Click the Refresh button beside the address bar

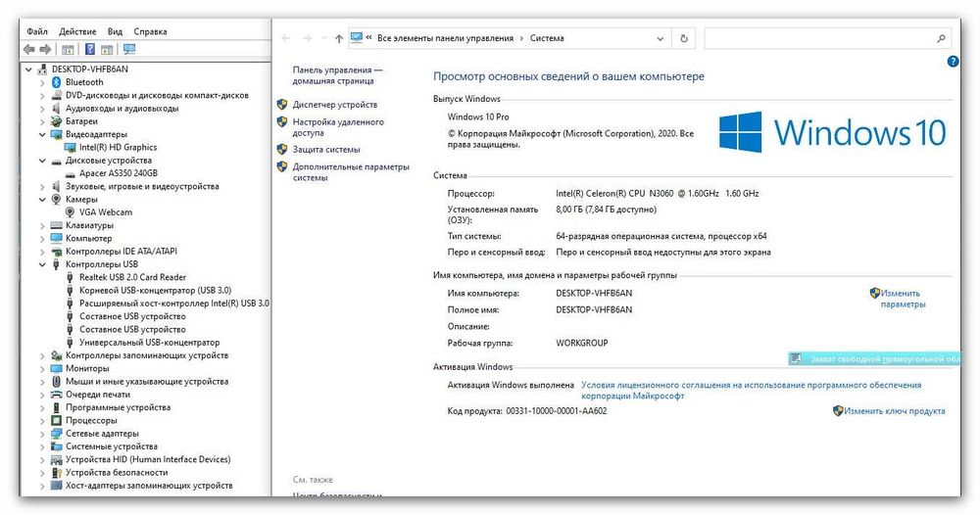pos(684,39)
